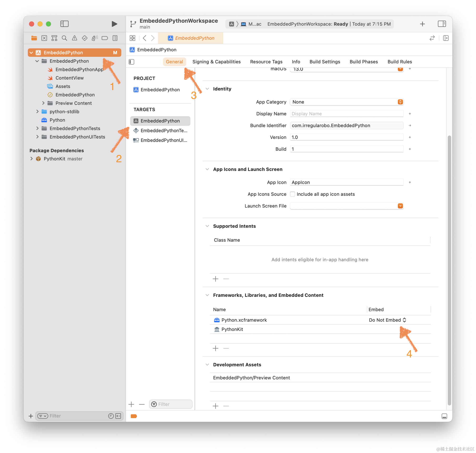Enable Include all app icon assets
The image size is (476, 453).
[293, 194]
